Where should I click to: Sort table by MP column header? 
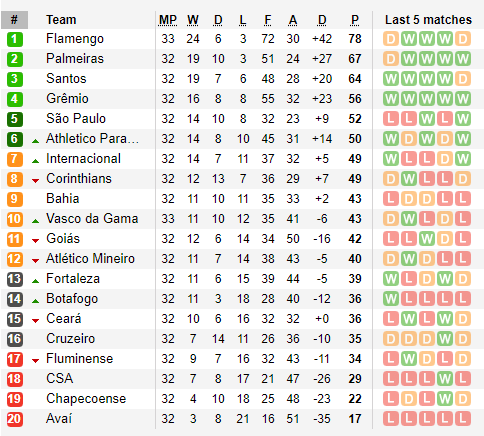click(x=168, y=20)
